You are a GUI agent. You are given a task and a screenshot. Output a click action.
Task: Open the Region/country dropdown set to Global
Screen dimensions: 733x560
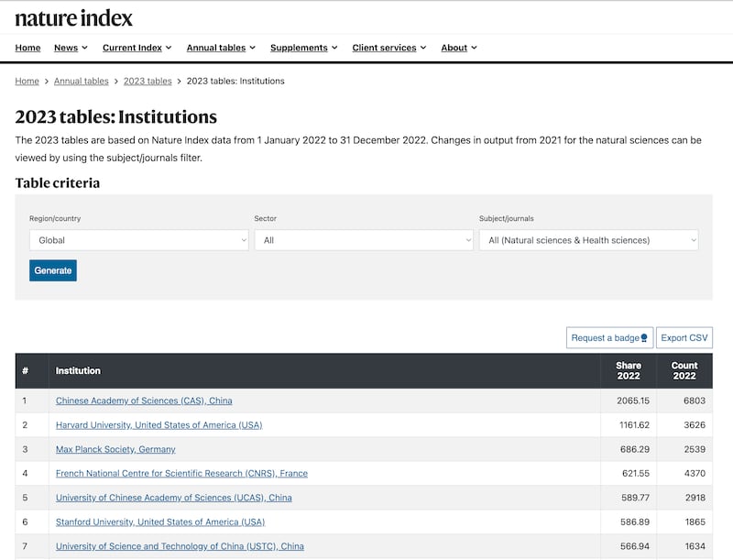139,240
